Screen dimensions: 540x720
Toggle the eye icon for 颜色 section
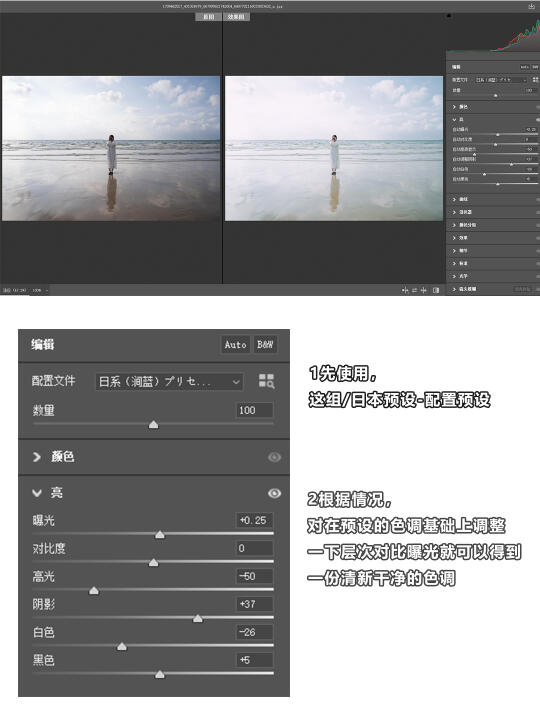pos(275,457)
